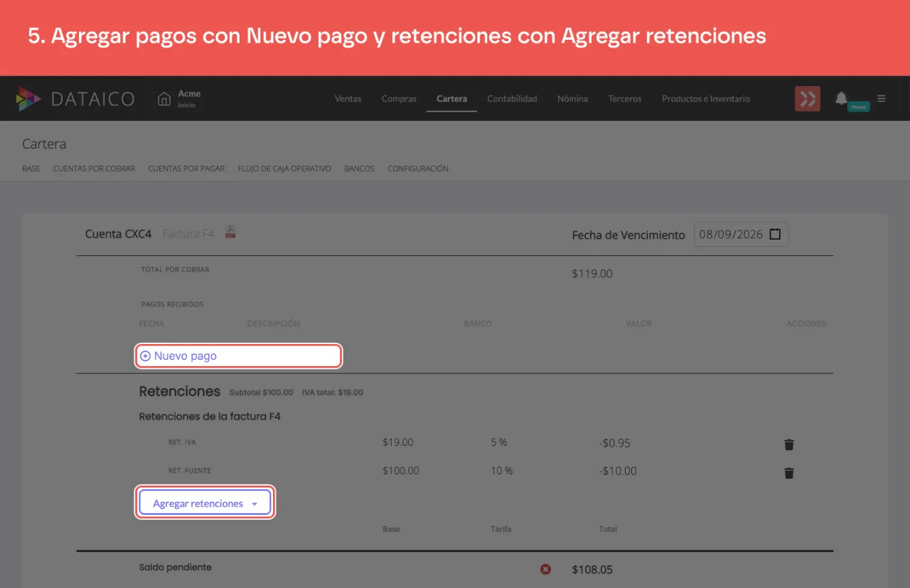910x588 pixels.
Task: Open the calendar picker in Fecha de Vencimiento
Action: (x=775, y=234)
